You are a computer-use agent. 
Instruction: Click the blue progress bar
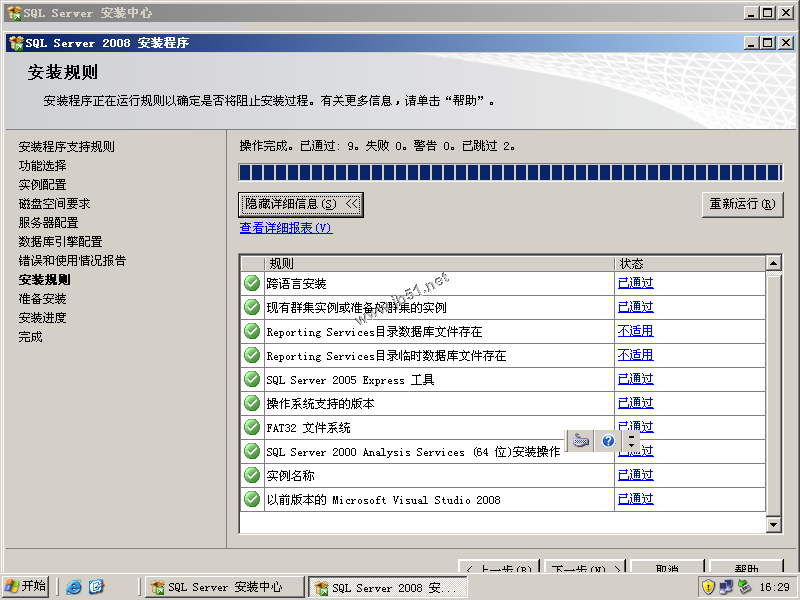(x=510, y=172)
